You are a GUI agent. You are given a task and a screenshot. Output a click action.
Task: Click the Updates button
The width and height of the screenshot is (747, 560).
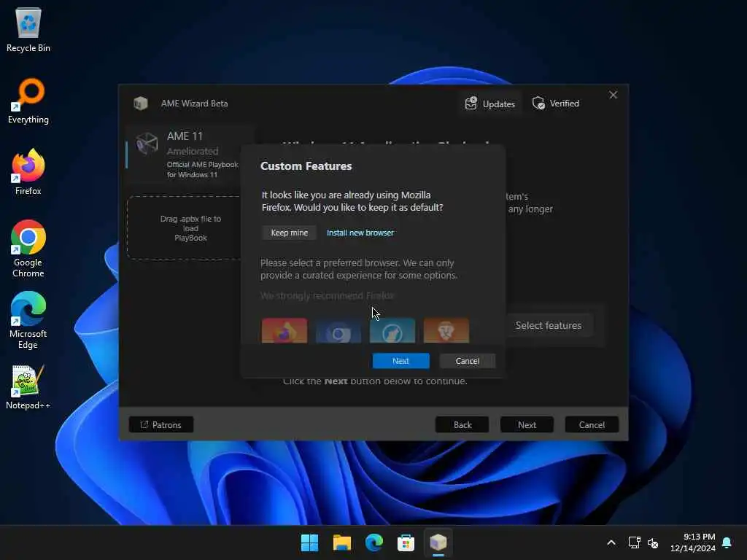click(490, 104)
